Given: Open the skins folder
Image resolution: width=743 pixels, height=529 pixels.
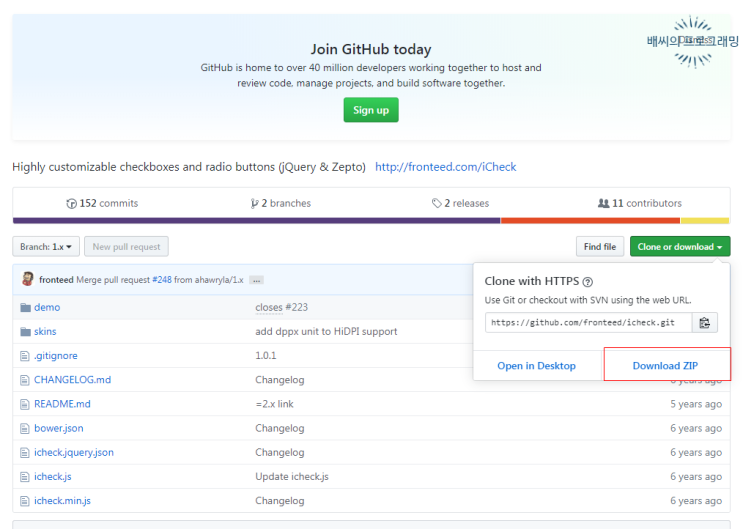Looking at the screenshot, I should point(45,331).
